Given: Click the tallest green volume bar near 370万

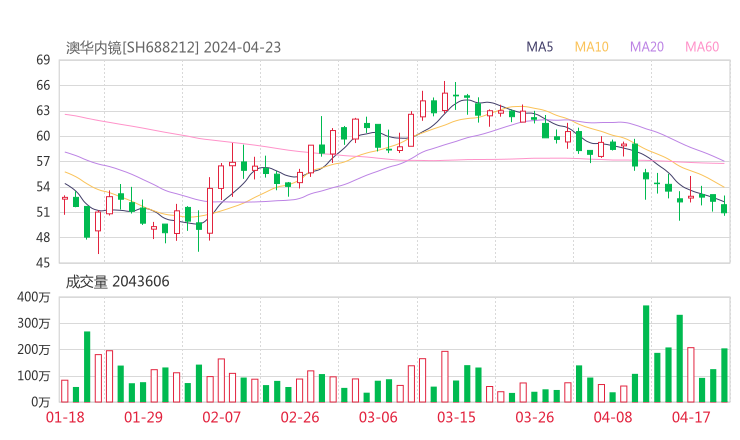Looking at the screenshot, I should [x=646, y=354].
